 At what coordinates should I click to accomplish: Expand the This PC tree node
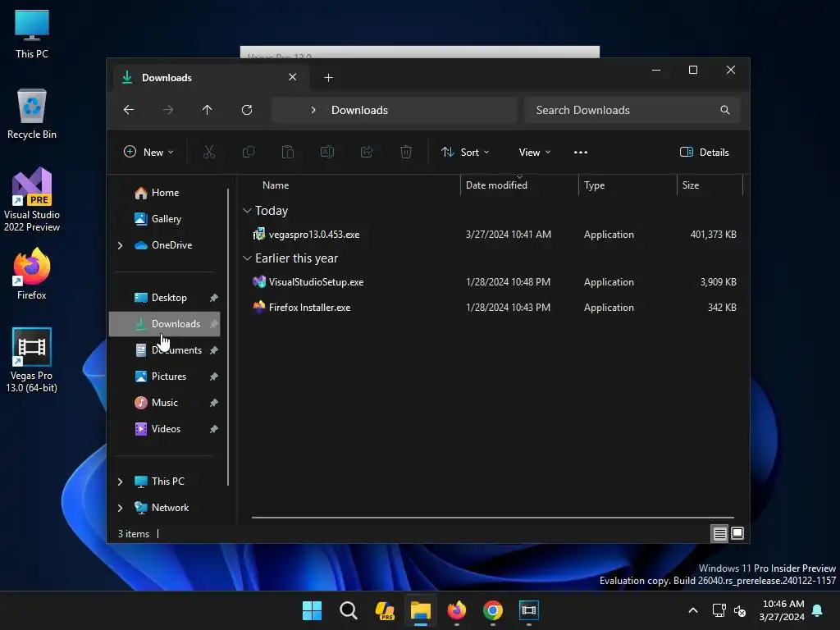pyautogui.click(x=120, y=482)
